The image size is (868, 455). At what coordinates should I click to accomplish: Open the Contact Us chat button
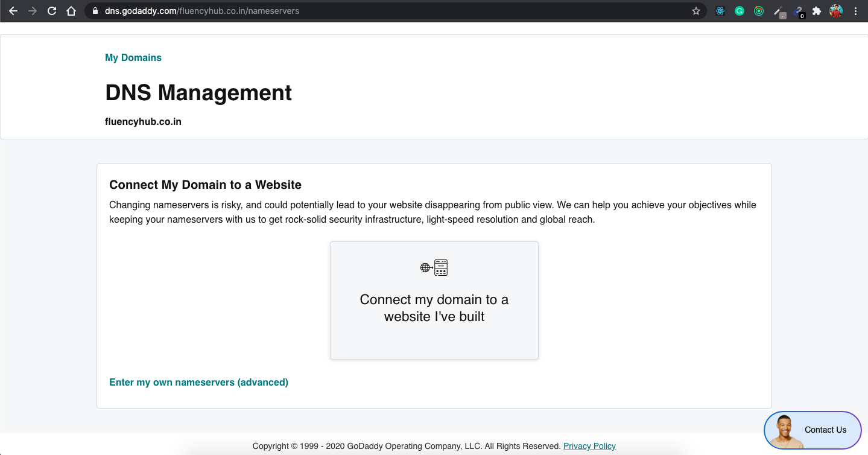813,430
